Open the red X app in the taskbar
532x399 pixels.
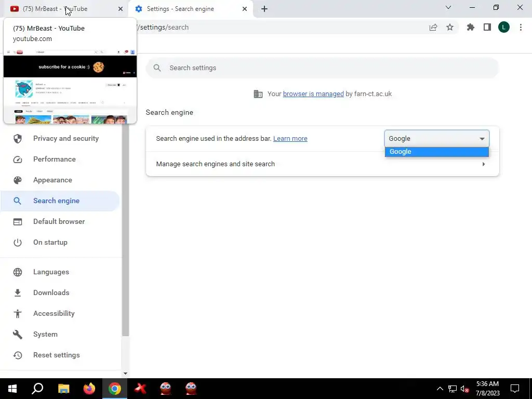coord(140,389)
